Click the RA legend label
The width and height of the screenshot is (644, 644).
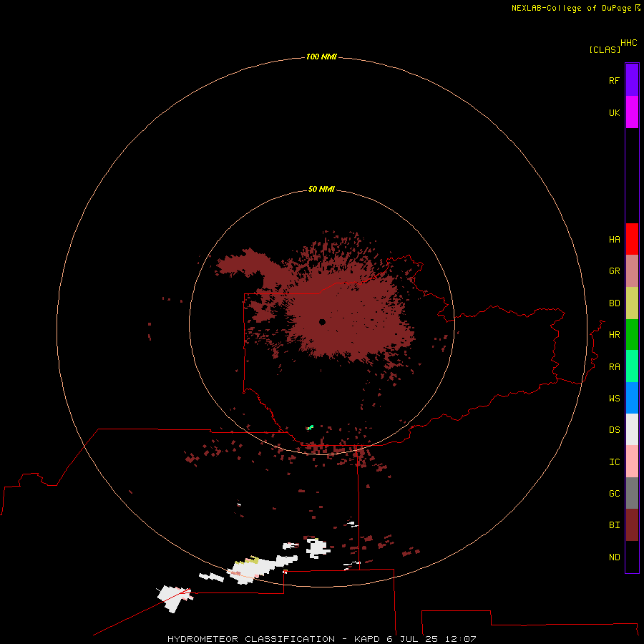pos(614,367)
